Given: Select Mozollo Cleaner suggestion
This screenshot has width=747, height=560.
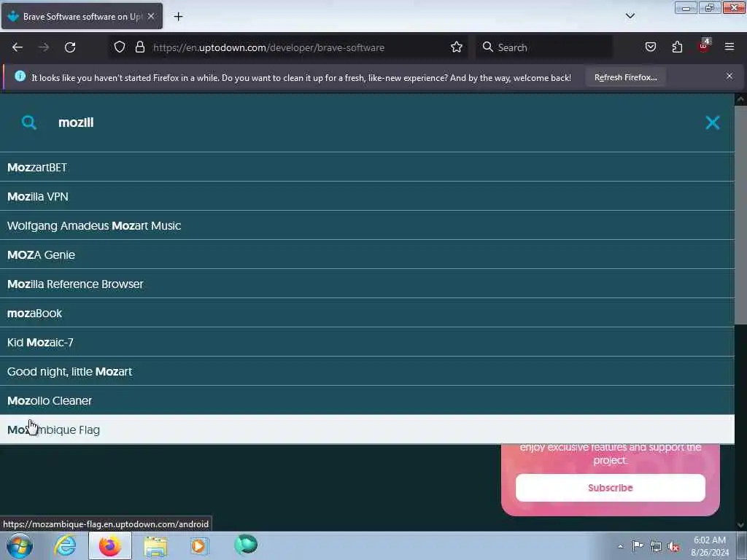Looking at the screenshot, I should (x=367, y=400).
